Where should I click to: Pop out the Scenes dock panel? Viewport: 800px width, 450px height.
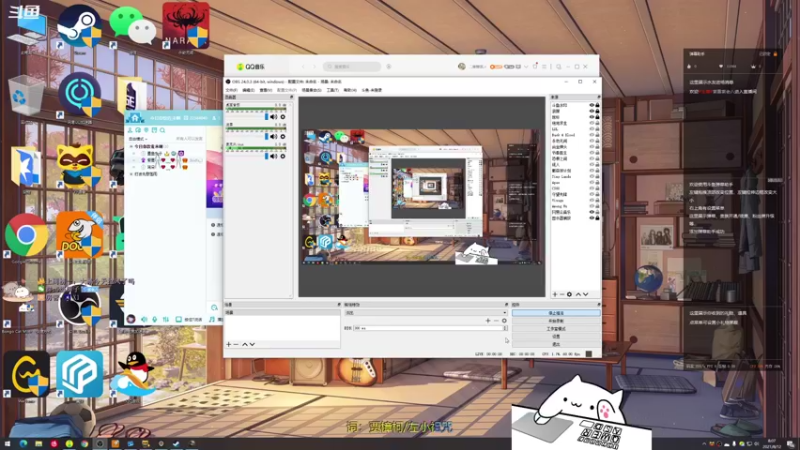(339, 305)
